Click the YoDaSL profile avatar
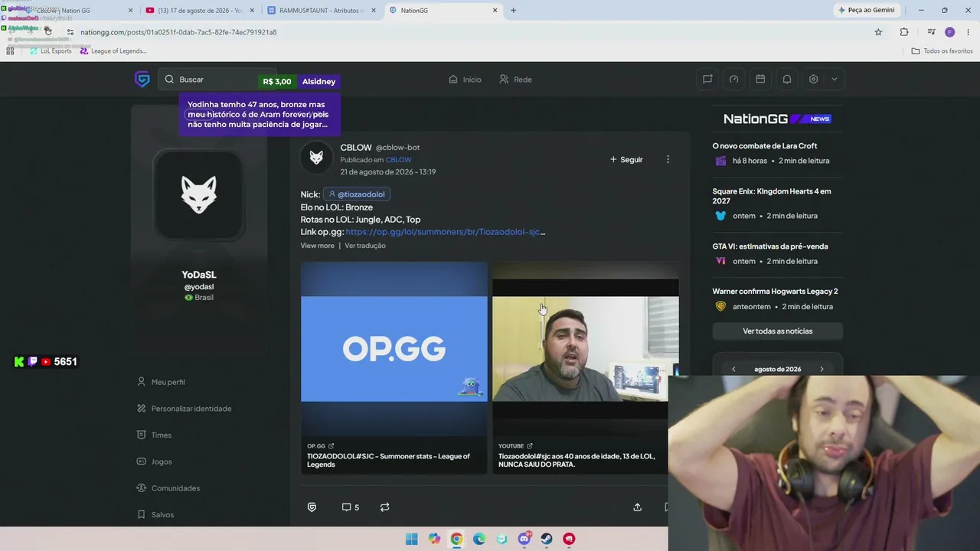 [x=199, y=195]
